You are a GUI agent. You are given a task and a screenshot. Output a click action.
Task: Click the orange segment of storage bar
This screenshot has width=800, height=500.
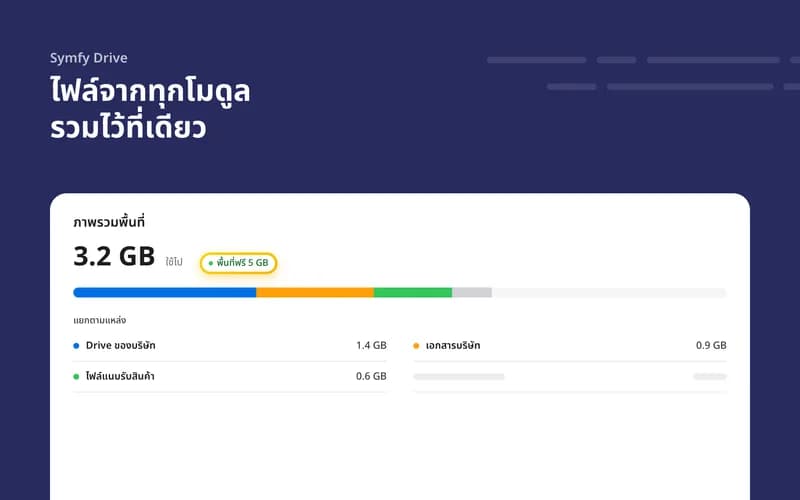point(315,292)
